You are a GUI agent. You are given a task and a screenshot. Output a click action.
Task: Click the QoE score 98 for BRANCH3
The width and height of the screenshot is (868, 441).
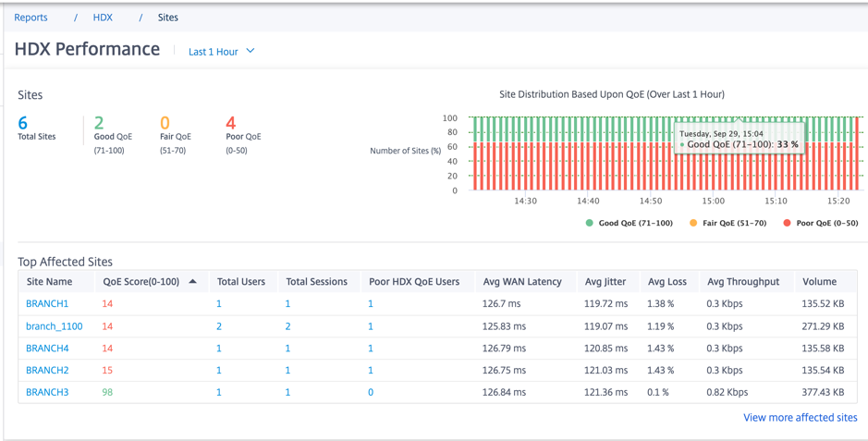(x=107, y=392)
